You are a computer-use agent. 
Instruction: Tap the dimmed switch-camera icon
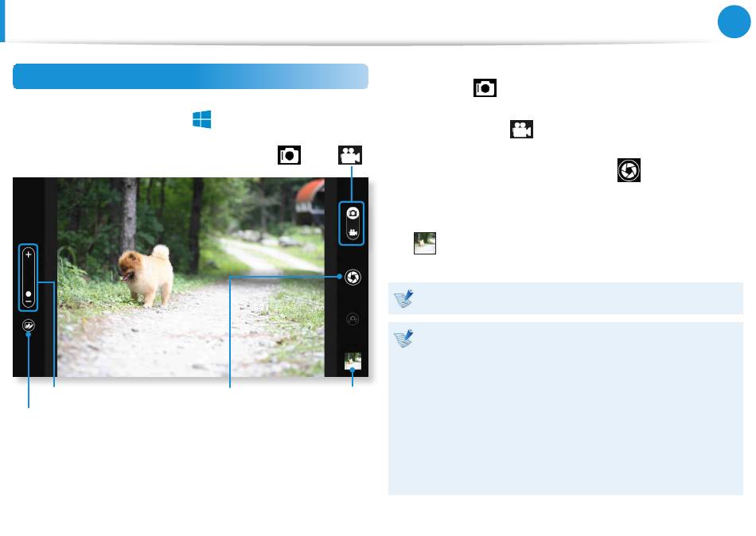pyautogui.click(x=353, y=319)
